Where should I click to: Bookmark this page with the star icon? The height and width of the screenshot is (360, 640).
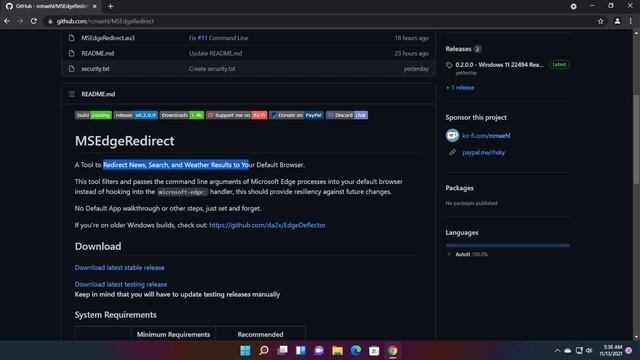(x=600, y=21)
